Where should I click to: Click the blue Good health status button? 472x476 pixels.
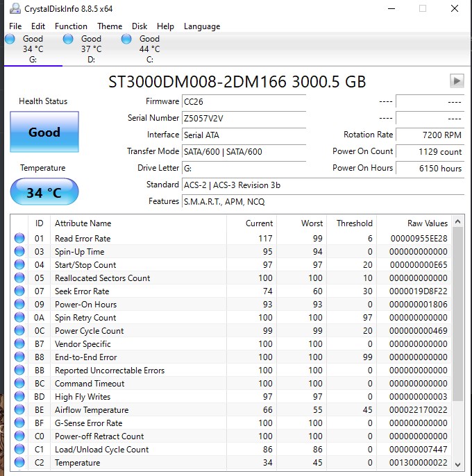click(x=44, y=132)
